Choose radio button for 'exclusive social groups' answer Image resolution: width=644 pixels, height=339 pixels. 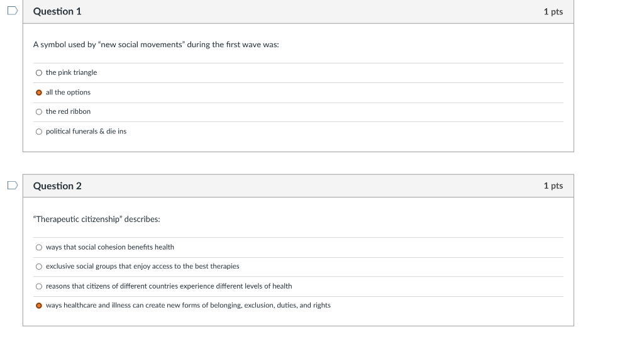pyautogui.click(x=39, y=267)
